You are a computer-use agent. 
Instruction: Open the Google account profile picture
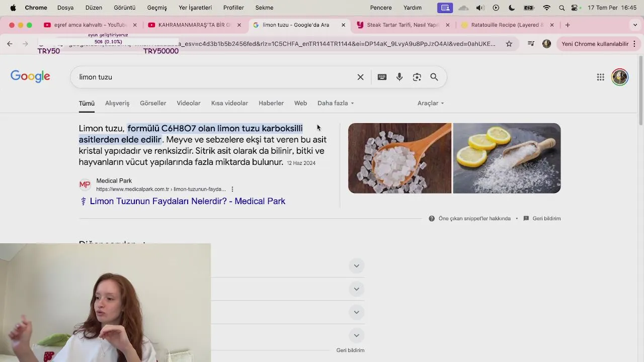pos(620,77)
